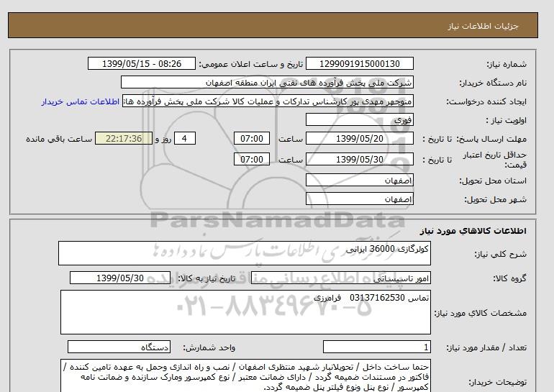
Task: Click the priority field showing فوري
Action: (x=359, y=120)
